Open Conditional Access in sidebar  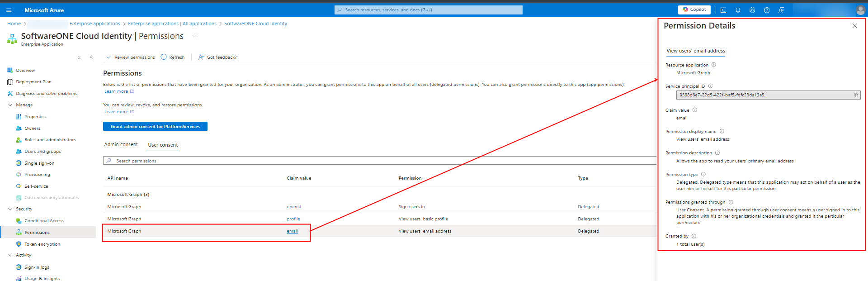click(44, 221)
